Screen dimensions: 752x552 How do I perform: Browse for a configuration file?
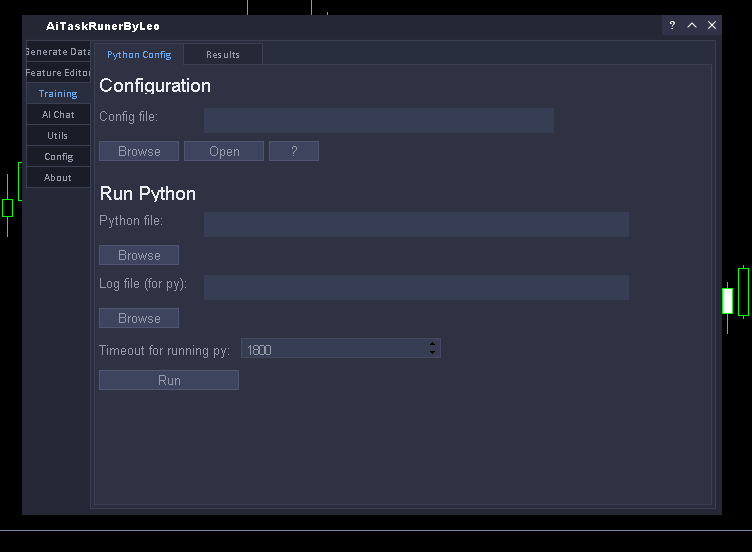coord(139,151)
